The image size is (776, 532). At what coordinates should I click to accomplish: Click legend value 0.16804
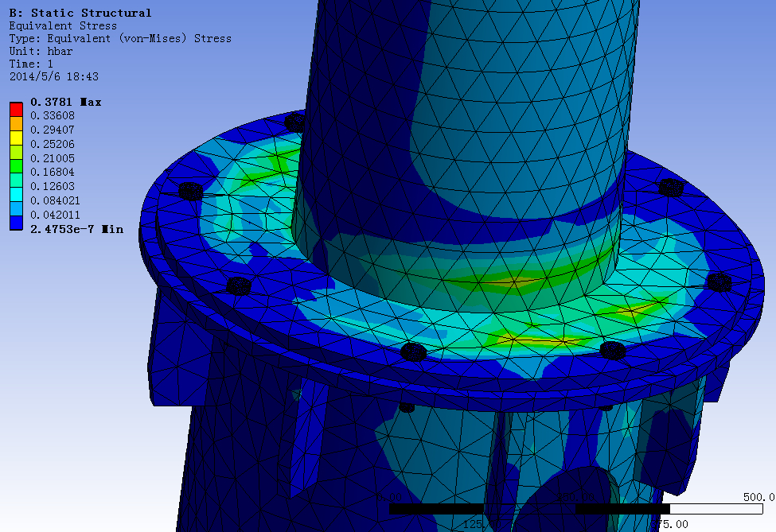point(53,172)
